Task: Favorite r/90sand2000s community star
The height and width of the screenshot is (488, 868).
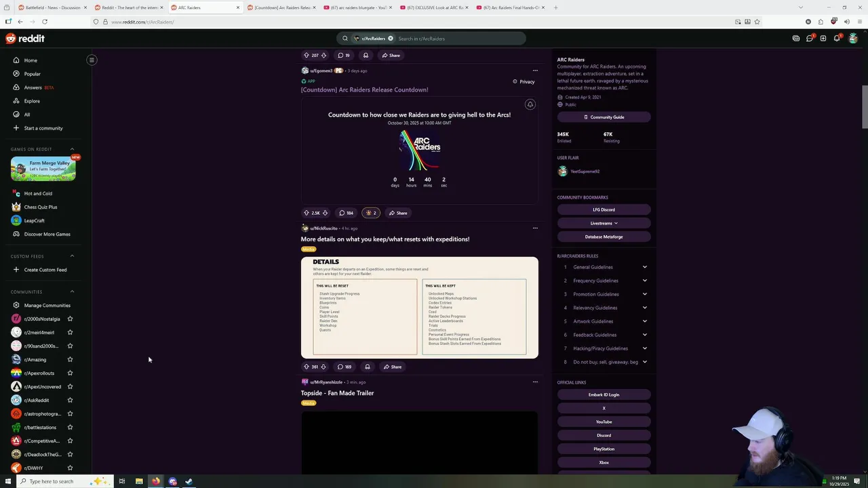Action: pos(70,346)
